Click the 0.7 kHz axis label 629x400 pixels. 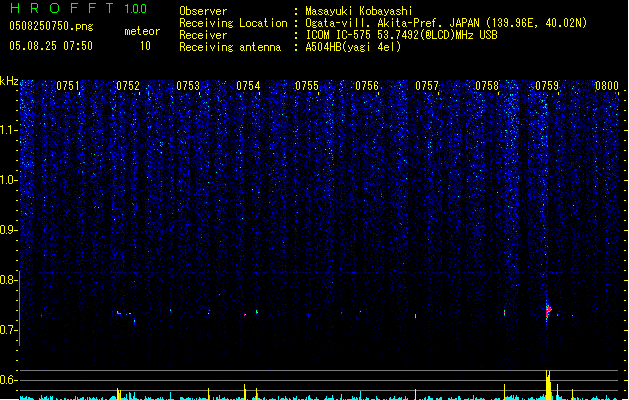8,330
